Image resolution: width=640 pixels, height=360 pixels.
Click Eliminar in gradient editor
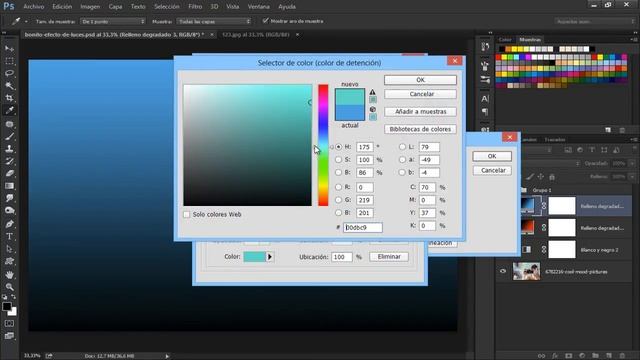pos(389,257)
